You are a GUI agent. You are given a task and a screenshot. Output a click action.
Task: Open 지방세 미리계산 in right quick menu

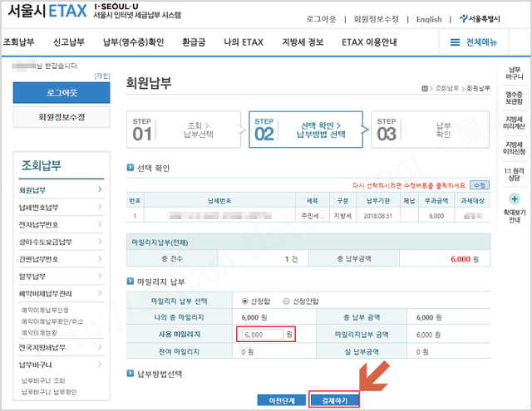515,123
